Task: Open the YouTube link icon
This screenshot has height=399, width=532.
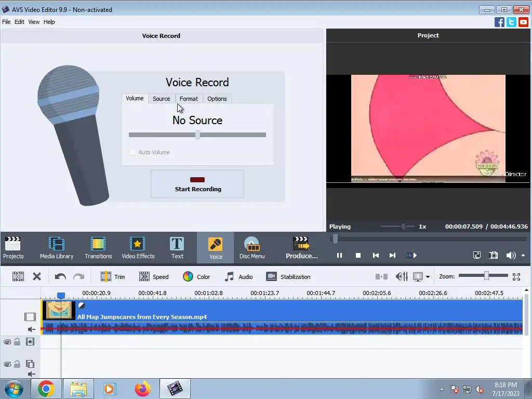Action: [x=523, y=22]
